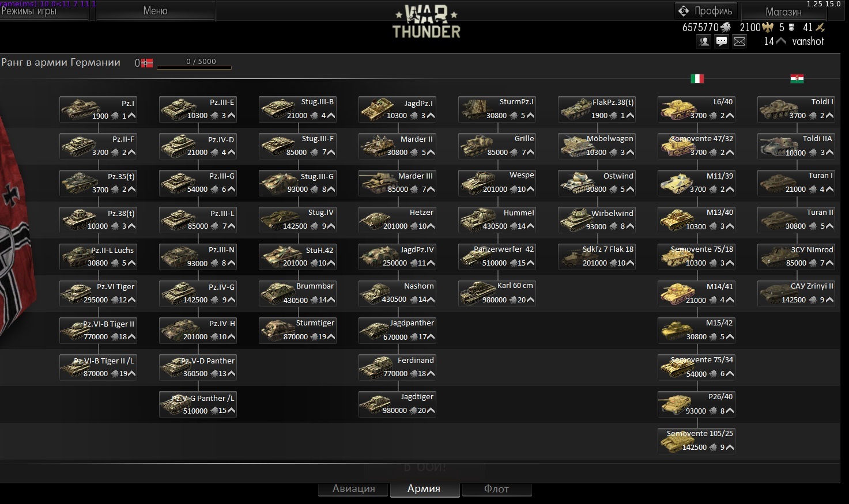Select the Pz.III-N tank
The image size is (849, 504).
(198, 257)
